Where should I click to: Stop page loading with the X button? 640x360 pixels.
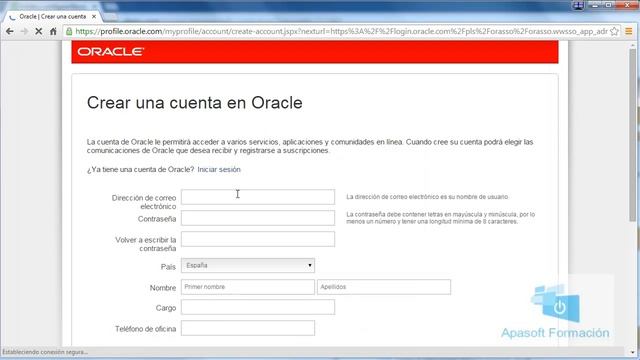point(38,31)
